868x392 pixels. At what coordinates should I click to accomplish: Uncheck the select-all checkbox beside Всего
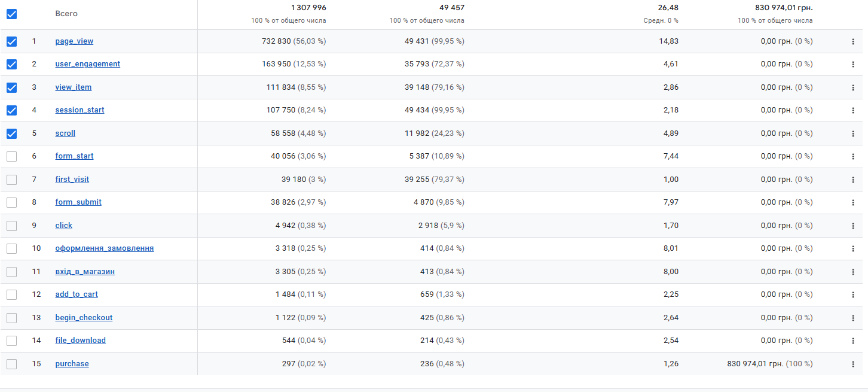pyautogui.click(x=11, y=14)
